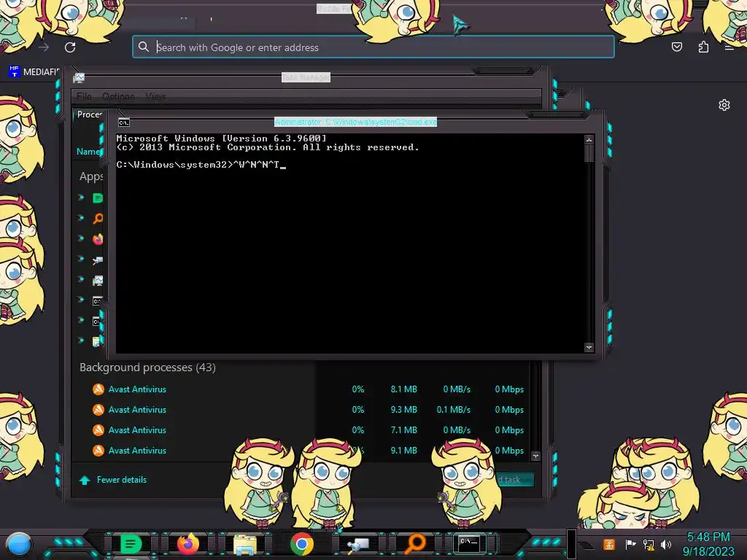The image size is (747, 560).
Task: Select the orange magnifier icon in Apps
Action: (x=98, y=219)
